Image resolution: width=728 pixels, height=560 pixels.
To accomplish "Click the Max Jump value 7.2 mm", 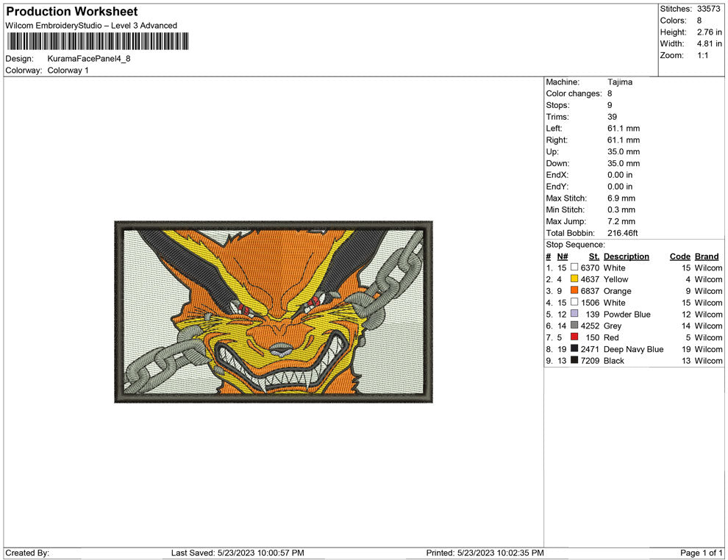I will 621,221.
